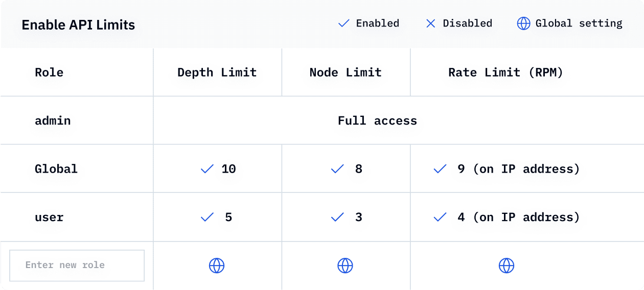Select the Rate Limit (RPM) column header
This screenshot has width=644, height=290.
point(505,72)
